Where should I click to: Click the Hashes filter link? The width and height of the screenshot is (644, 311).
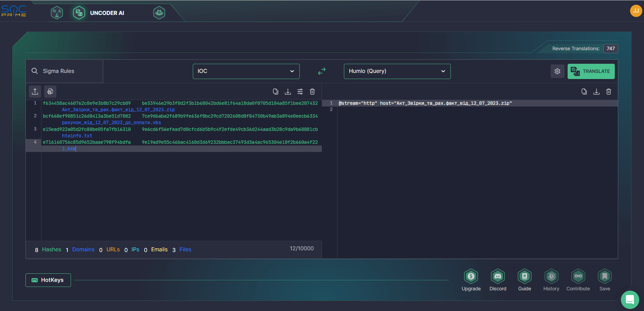tap(52, 250)
